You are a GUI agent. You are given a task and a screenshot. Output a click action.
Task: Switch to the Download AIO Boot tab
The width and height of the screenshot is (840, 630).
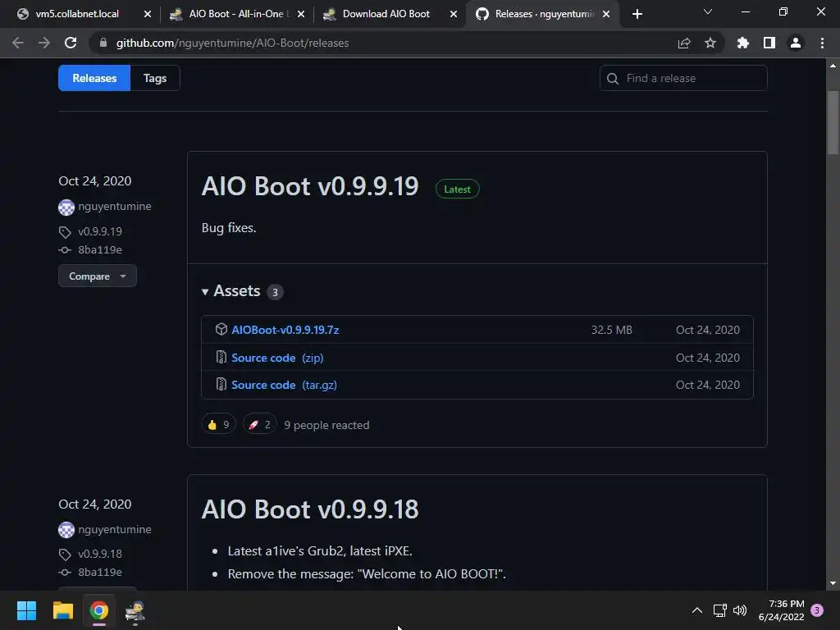[386, 14]
